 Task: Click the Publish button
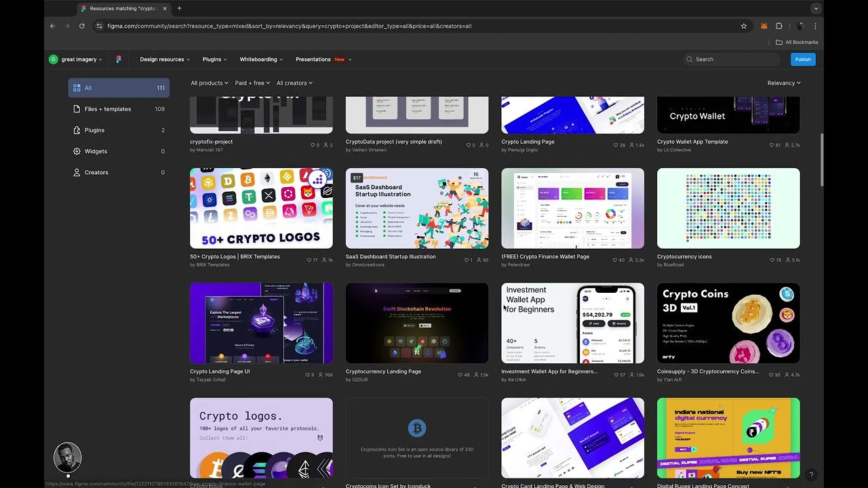(x=803, y=59)
